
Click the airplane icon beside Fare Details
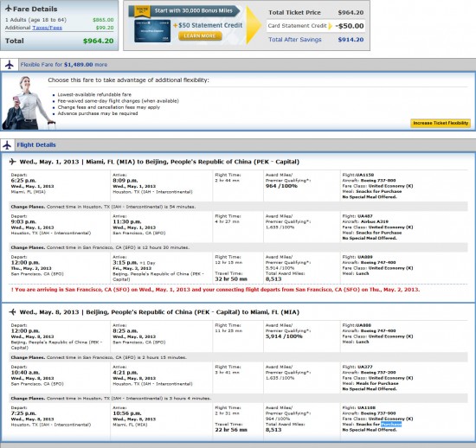[x=9, y=9]
